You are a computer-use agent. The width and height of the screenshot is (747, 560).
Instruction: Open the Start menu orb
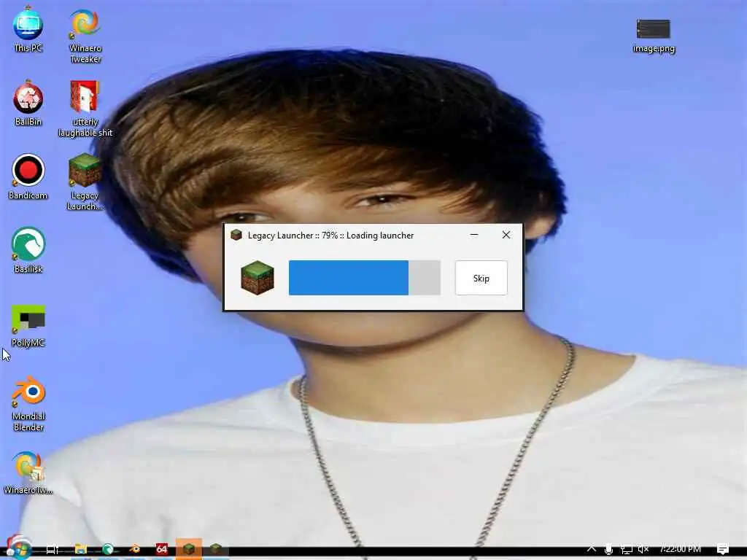[x=18, y=548]
